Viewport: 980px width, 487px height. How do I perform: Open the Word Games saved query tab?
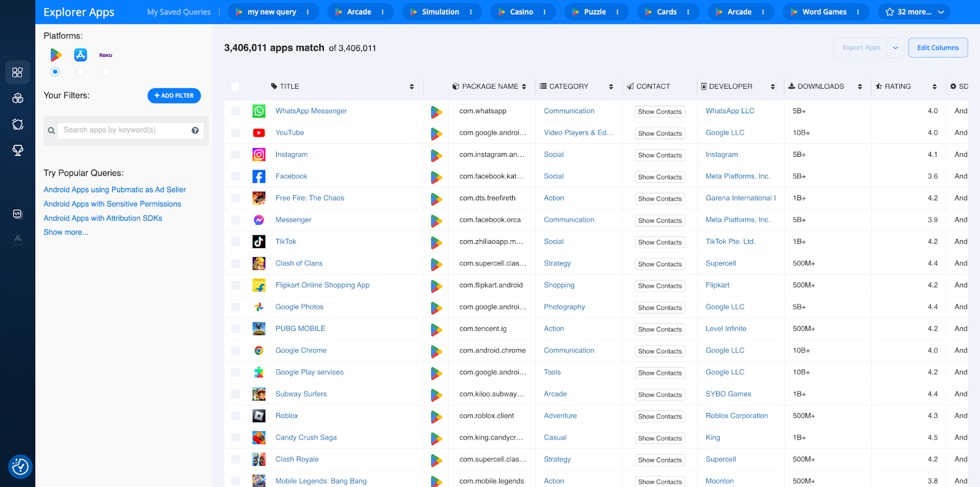pos(824,12)
